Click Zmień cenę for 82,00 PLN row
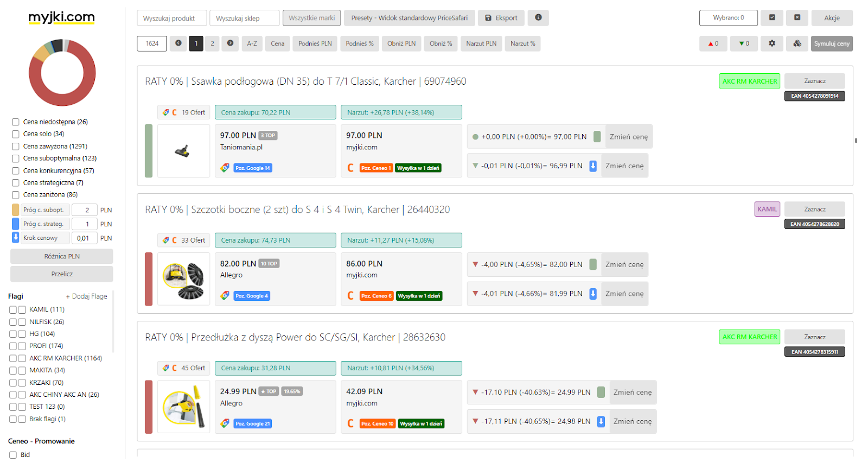Viewport: 868px width, 469px height. 624,264
